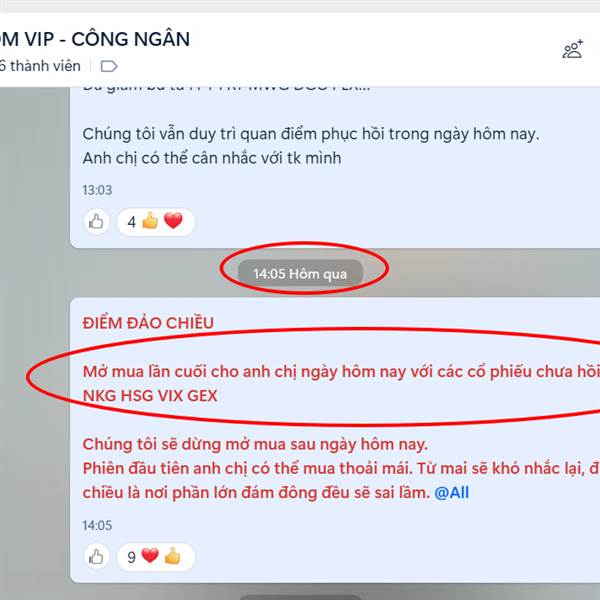Screen dimensions: 600x600
Task: Click the thumbs-up emoji in the 4-reaction pill
Action: click(150, 221)
